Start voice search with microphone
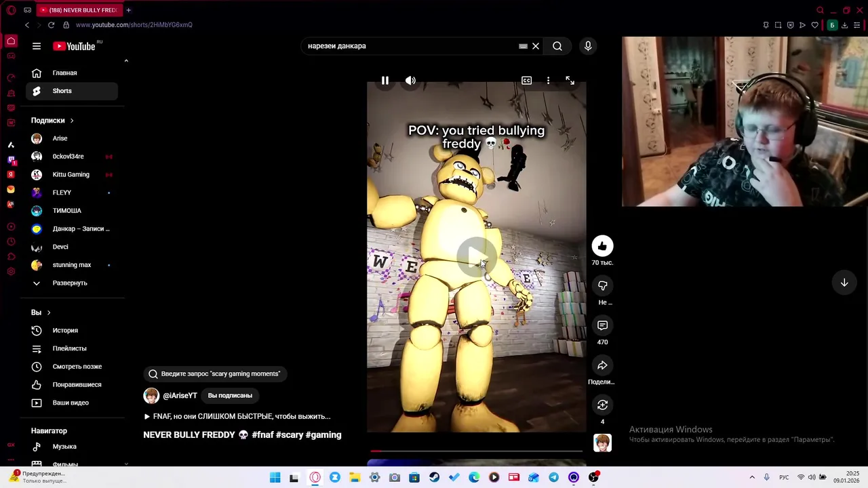Image resolution: width=868 pixels, height=488 pixels. coord(588,46)
